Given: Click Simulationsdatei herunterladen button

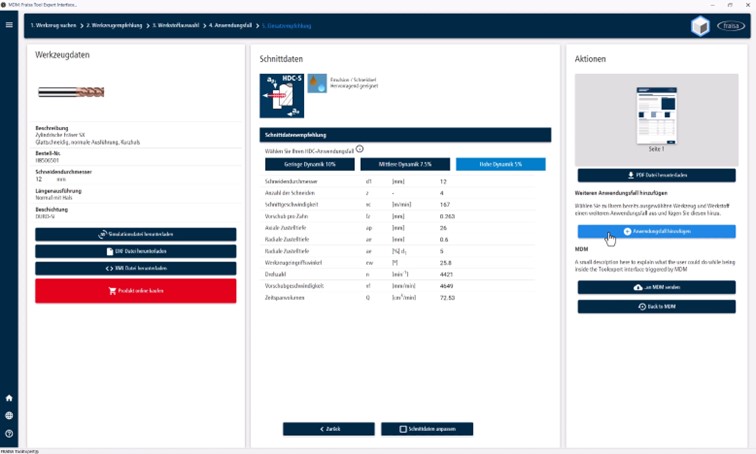Looking at the screenshot, I should (135, 234).
